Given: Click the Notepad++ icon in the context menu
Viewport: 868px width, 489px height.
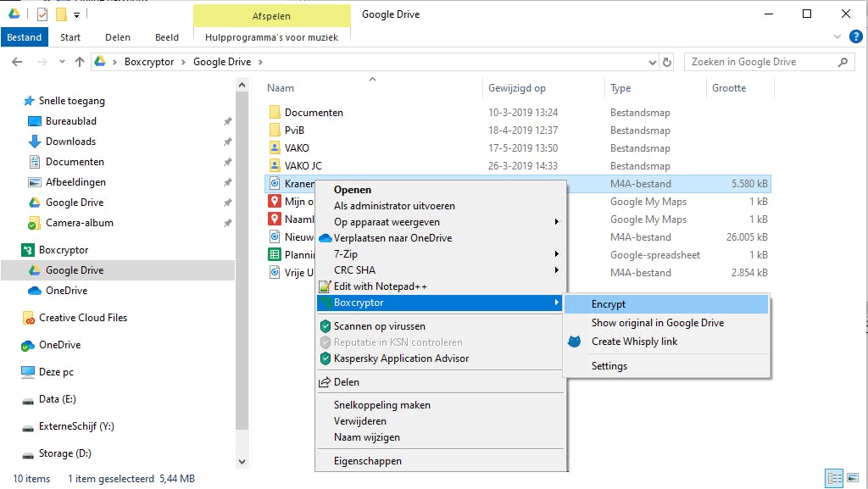Looking at the screenshot, I should (325, 286).
